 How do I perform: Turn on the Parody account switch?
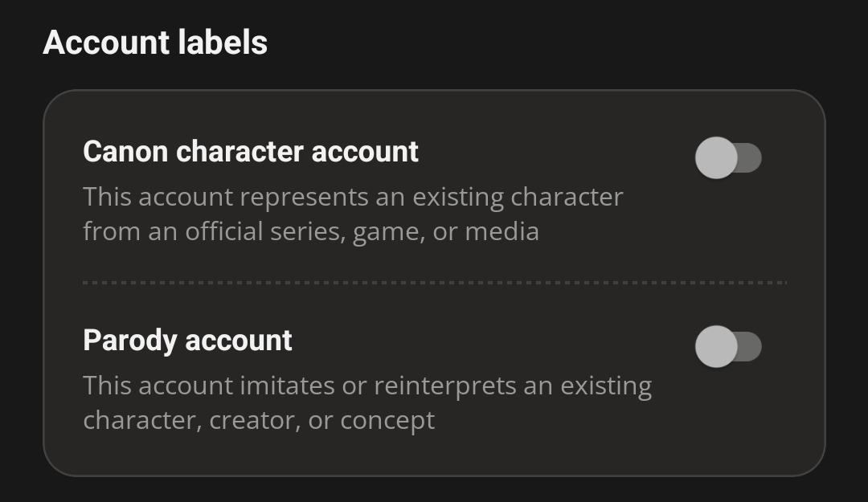(727, 346)
